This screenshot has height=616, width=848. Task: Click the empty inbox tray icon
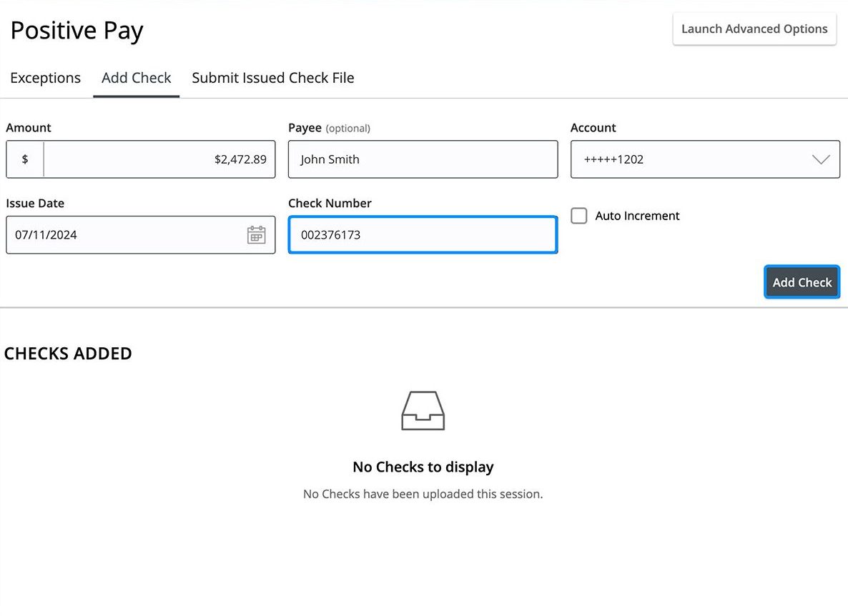point(423,411)
